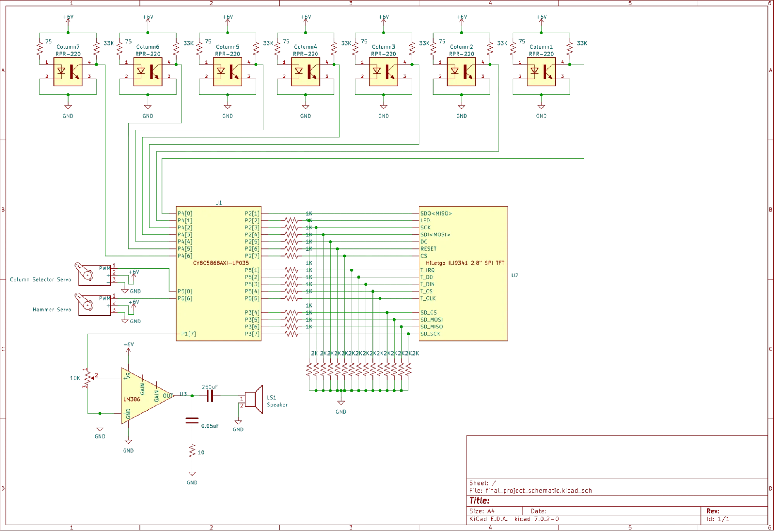
Task: Click the T_IRQ pin label
Action: pyautogui.click(x=428, y=270)
